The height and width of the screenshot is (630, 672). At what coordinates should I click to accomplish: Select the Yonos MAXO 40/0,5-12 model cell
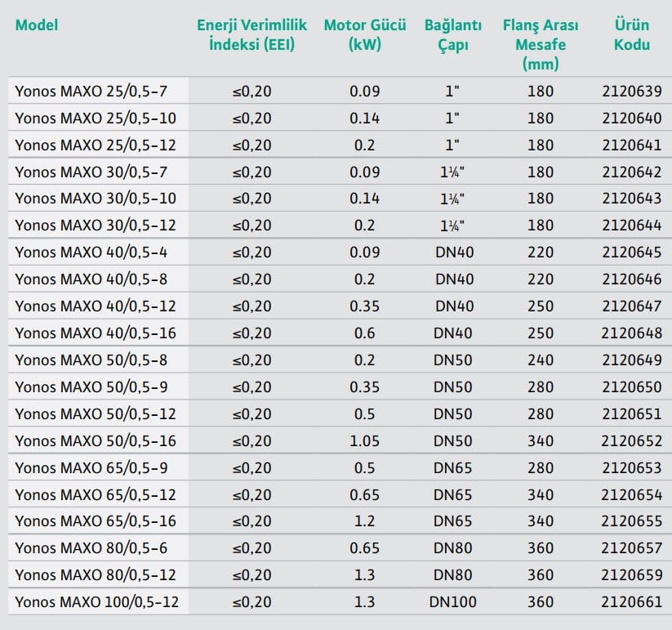click(x=98, y=306)
